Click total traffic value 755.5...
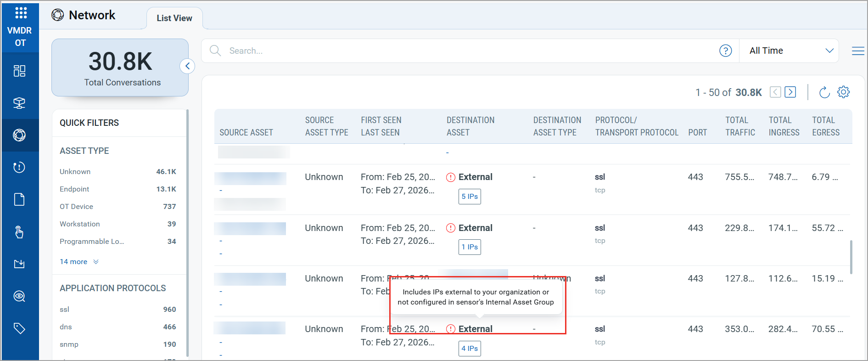The width and height of the screenshot is (868, 361). coord(739,177)
